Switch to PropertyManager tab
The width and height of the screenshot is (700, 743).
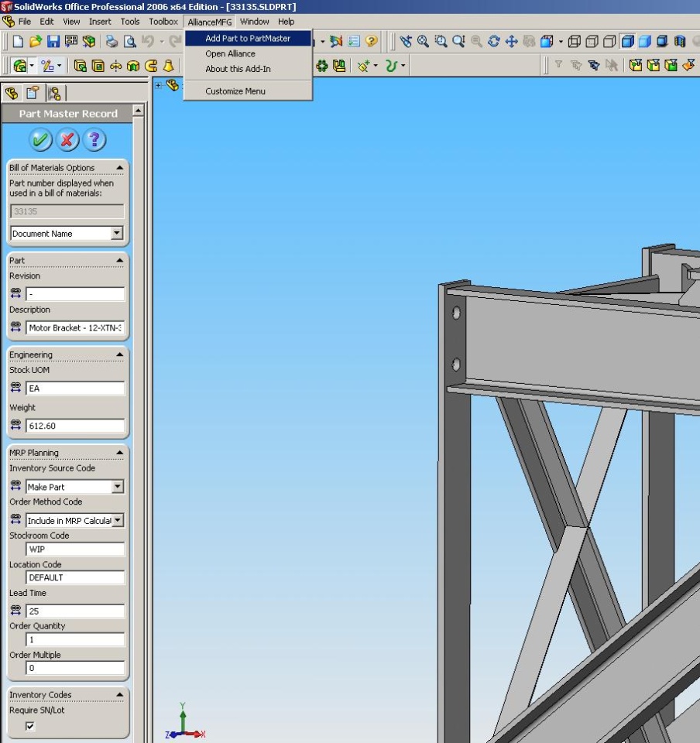33,93
